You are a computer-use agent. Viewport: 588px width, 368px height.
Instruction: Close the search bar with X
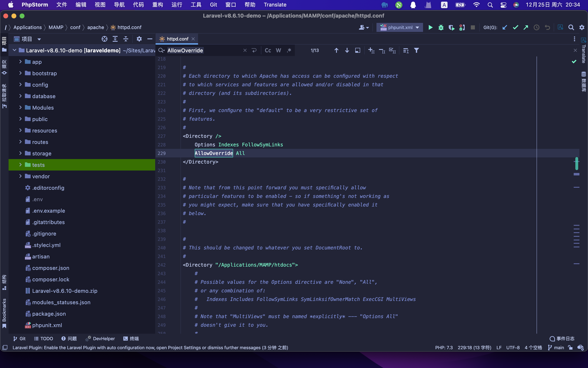pyautogui.click(x=575, y=50)
